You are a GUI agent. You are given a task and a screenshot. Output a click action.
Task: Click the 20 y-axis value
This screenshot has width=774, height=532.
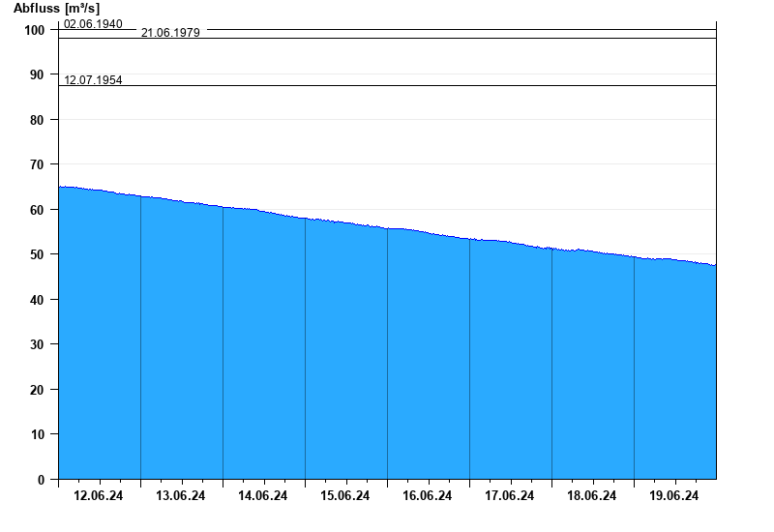click(x=37, y=390)
